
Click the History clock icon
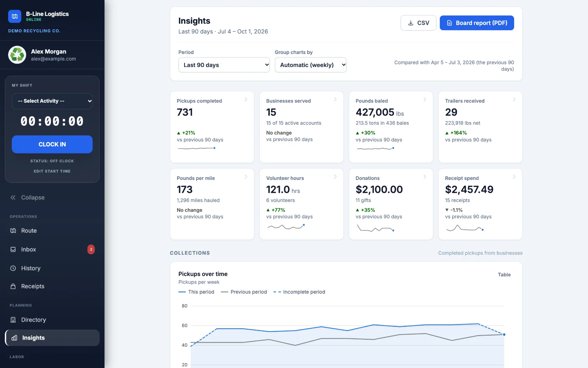13,268
